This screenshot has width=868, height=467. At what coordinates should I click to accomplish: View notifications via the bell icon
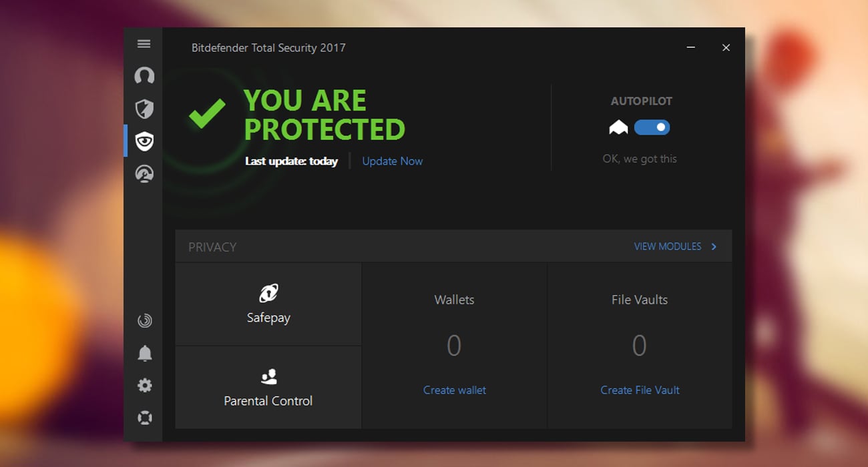click(x=144, y=353)
